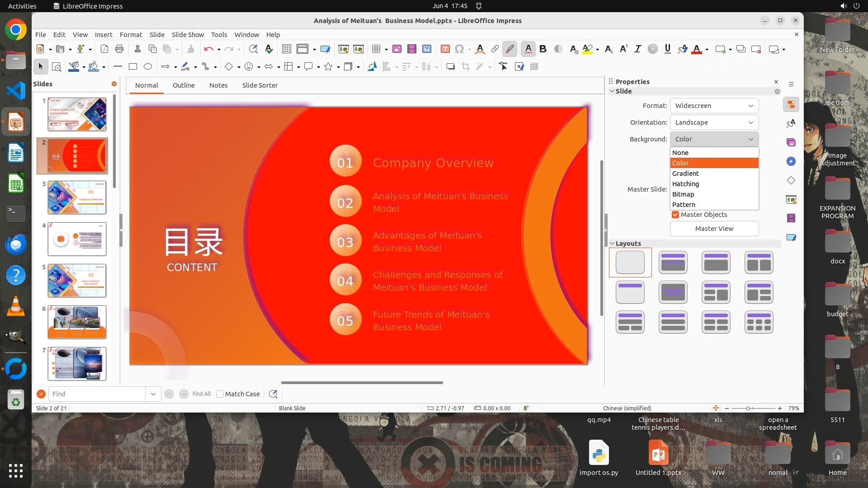Image resolution: width=868 pixels, height=488 pixels.
Task: Click the Insert Table icon
Action: (376, 49)
